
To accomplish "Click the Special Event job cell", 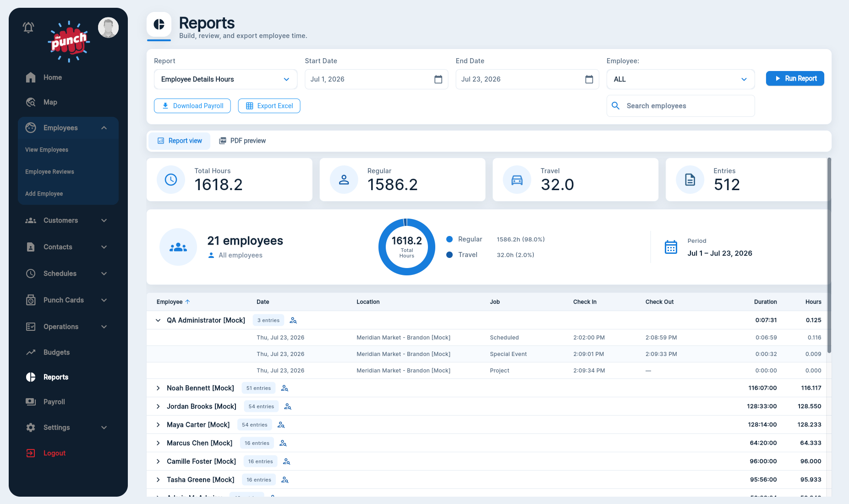I will pos(508,354).
